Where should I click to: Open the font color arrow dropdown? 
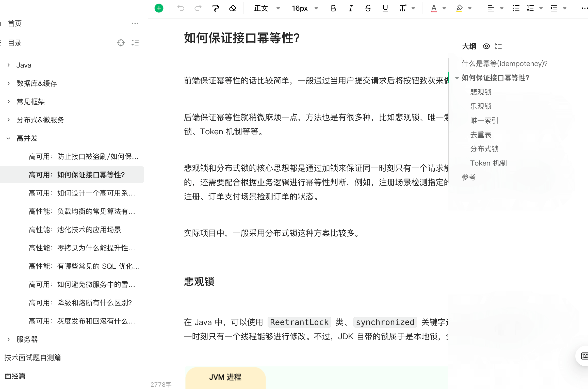pyautogui.click(x=444, y=8)
